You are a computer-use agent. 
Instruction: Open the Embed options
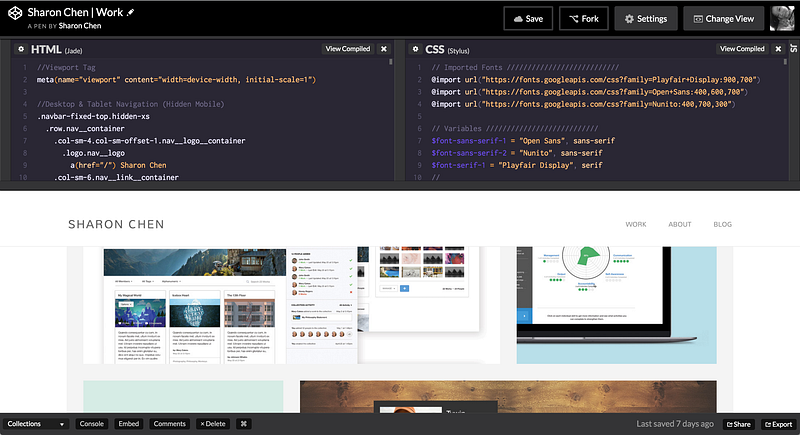[x=129, y=424]
